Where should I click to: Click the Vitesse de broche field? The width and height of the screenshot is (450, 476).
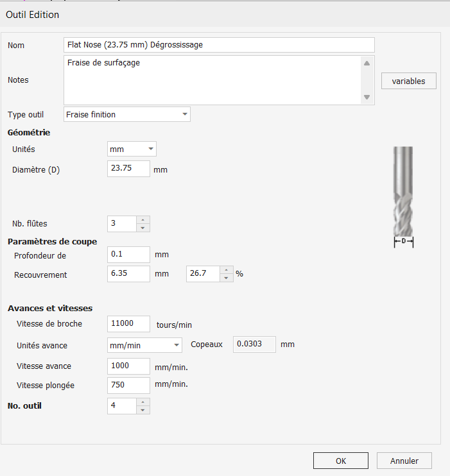128,323
